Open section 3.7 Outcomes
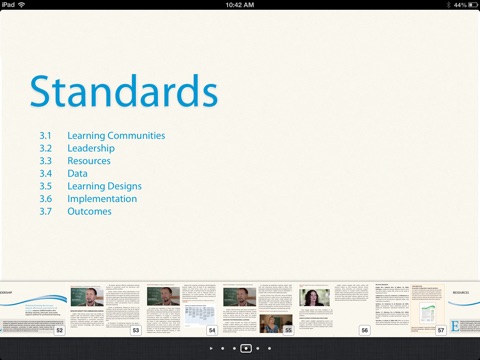The height and width of the screenshot is (360, 480). 75,212
